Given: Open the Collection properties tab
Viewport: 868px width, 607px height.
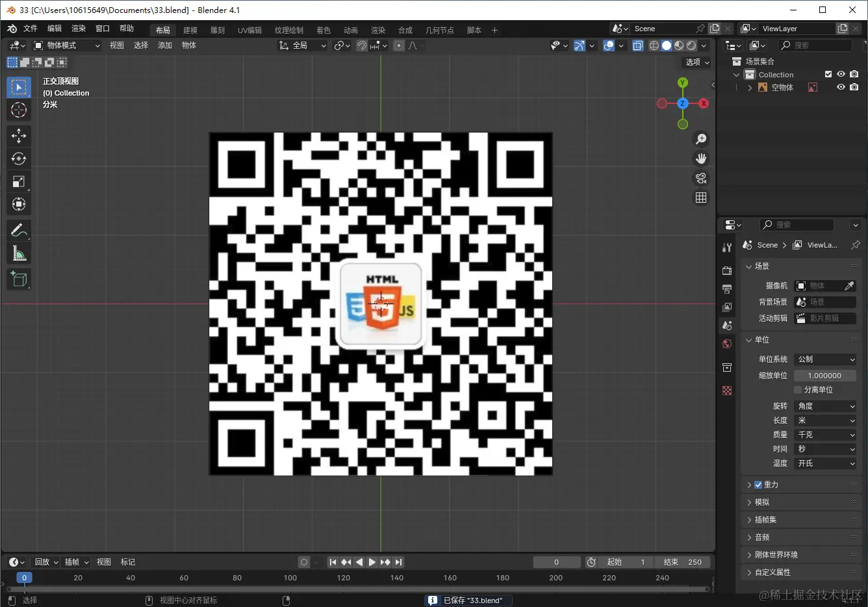Looking at the screenshot, I should [727, 367].
